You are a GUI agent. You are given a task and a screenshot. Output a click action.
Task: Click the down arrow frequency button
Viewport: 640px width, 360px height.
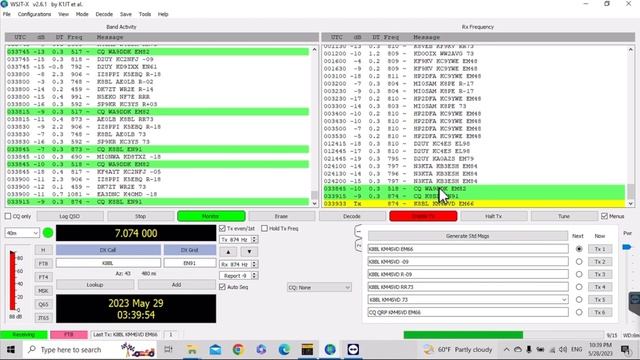(x=249, y=252)
